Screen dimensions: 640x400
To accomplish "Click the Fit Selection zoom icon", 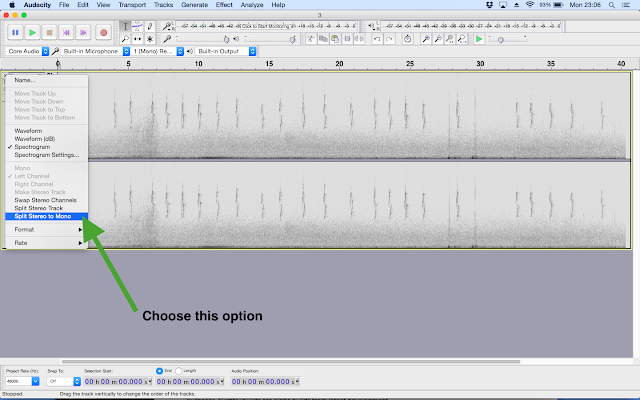I will point(450,39).
